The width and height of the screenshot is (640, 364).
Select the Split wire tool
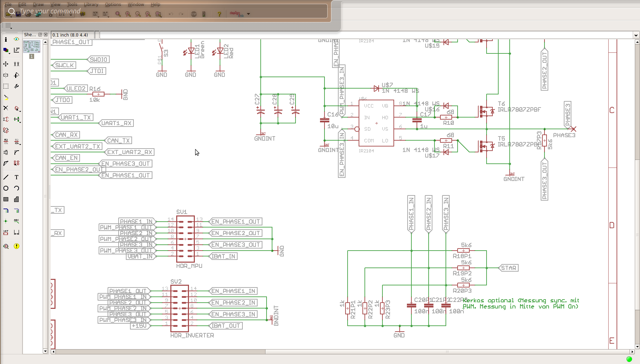pyautogui.click(x=6, y=163)
